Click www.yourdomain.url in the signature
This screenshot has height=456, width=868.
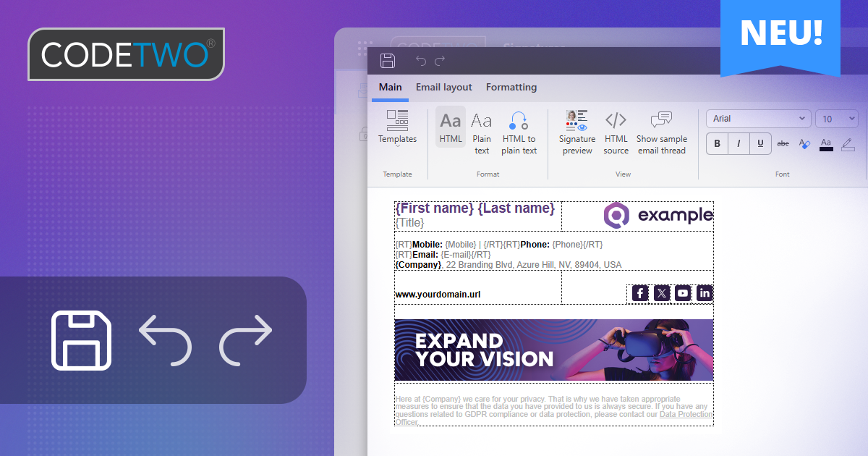[x=438, y=295]
